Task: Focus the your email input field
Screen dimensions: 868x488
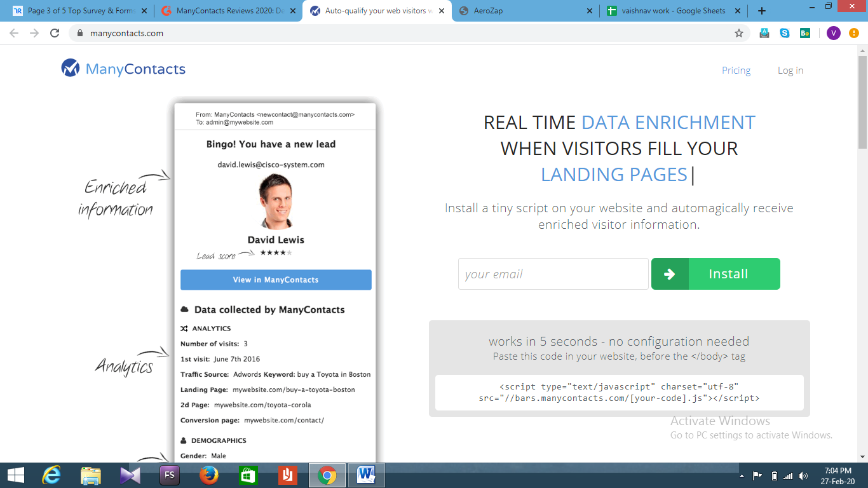Action: pos(553,274)
